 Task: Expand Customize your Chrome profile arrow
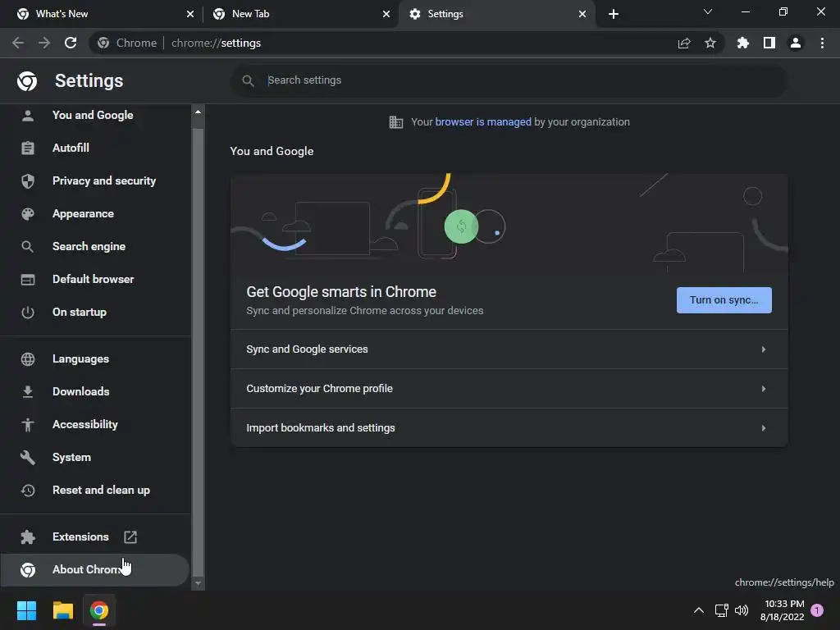pos(764,388)
